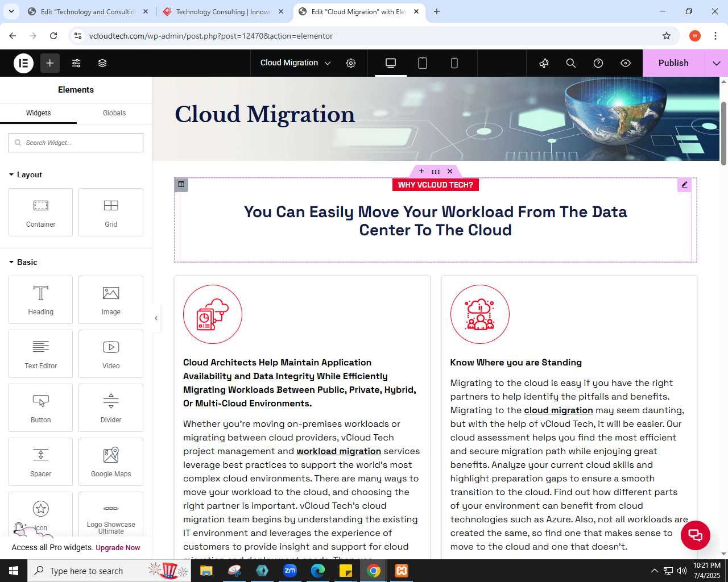Click the workload migration link
Screen dimensions: 728x582
click(x=339, y=451)
